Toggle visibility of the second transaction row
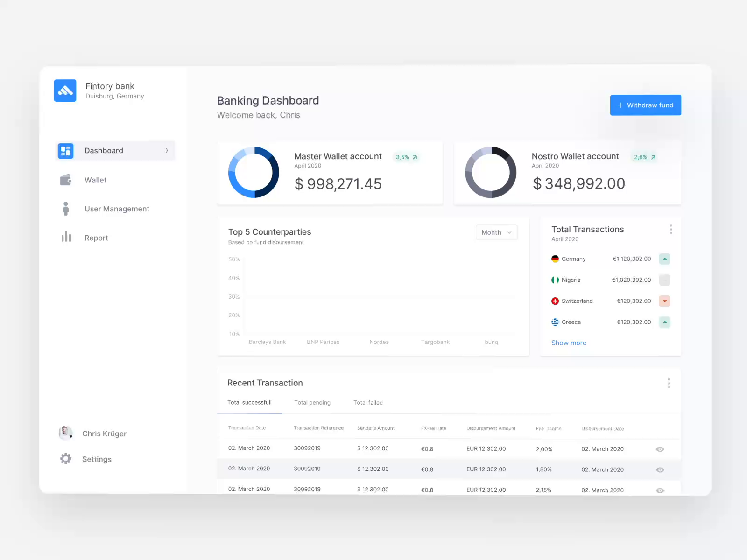Screen dimensions: 747x560 (x=660, y=469)
